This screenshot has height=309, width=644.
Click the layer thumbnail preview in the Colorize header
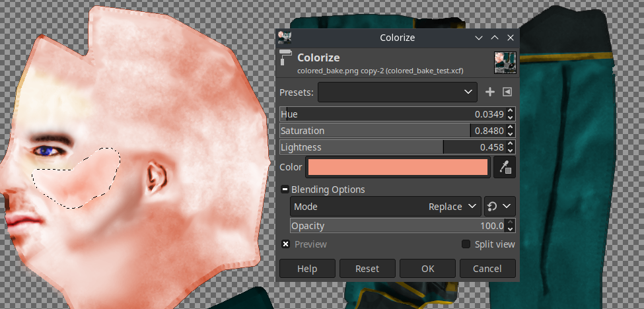click(x=505, y=63)
